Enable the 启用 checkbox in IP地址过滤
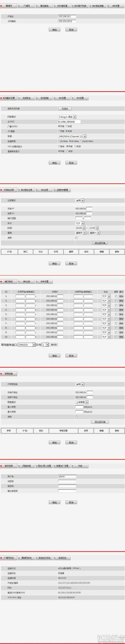 pos(76,238)
